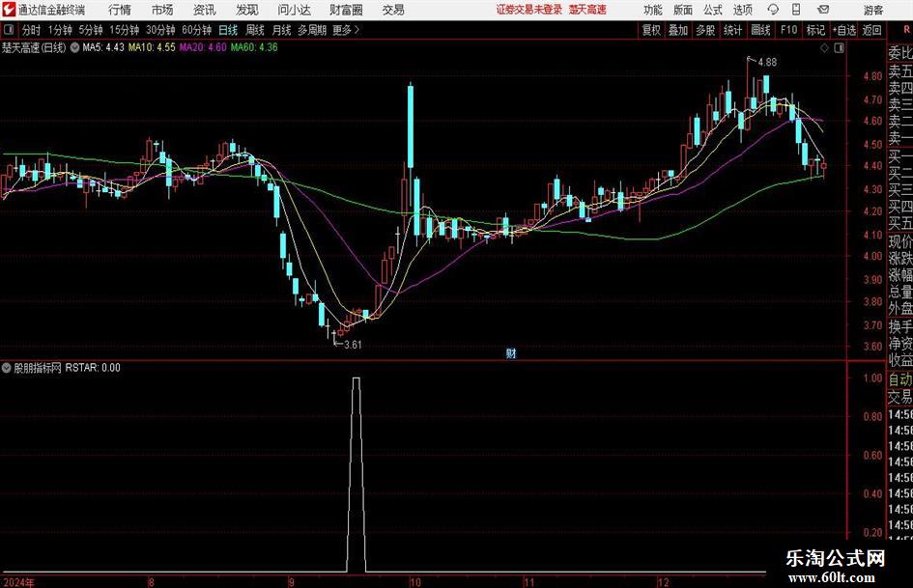Click the 多股 multi-stock toolbar button
Screen dimensions: 913x588
[705, 30]
